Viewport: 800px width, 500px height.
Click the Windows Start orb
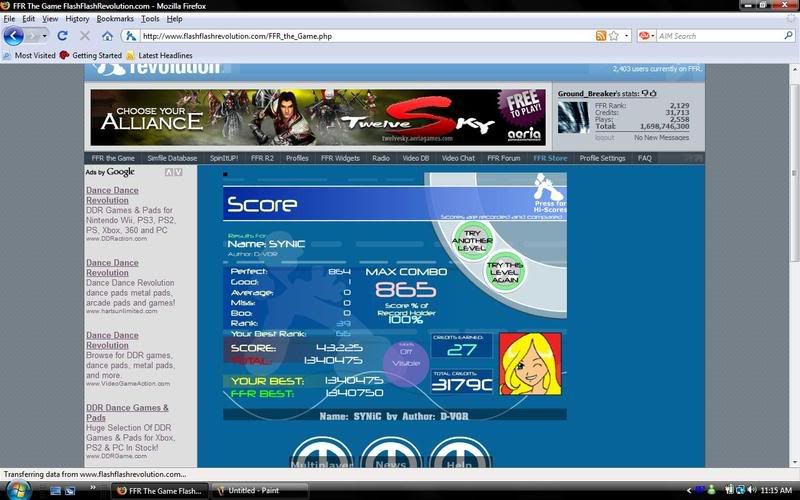pos(17,489)
